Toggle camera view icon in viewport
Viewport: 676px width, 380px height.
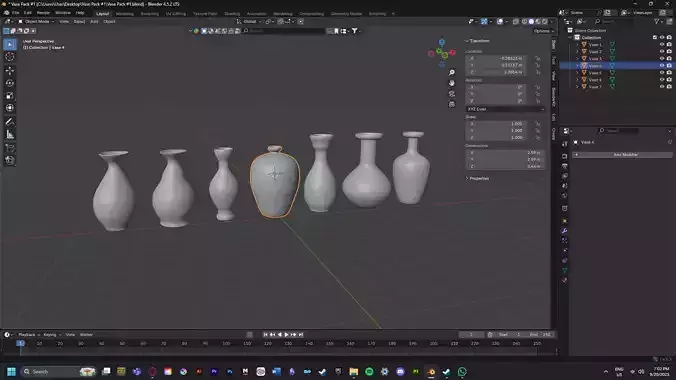[x=451, y=94]
